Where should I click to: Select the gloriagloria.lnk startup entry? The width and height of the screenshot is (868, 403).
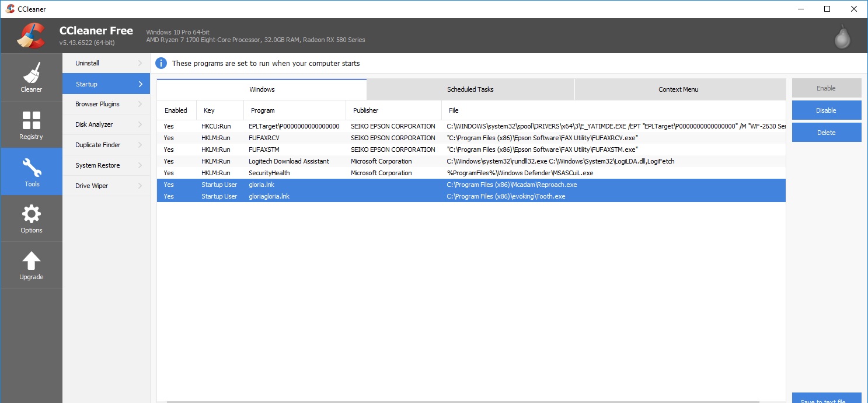(x=471, y=196)
